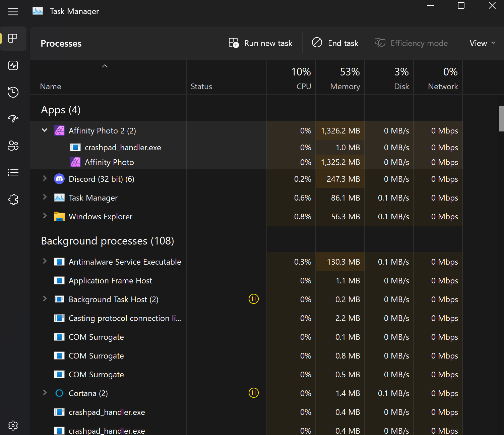Sort processes by Memory column

pos(340,77)
